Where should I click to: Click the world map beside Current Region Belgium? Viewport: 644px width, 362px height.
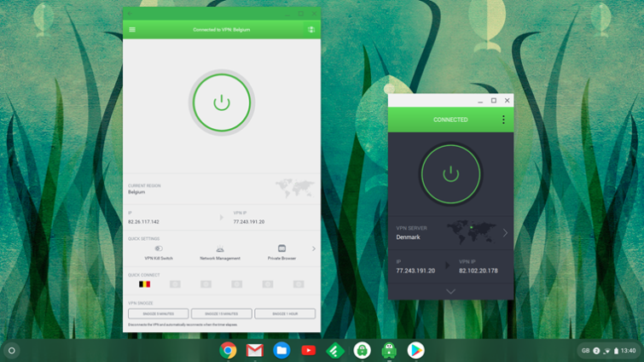[x=294, y=188]
